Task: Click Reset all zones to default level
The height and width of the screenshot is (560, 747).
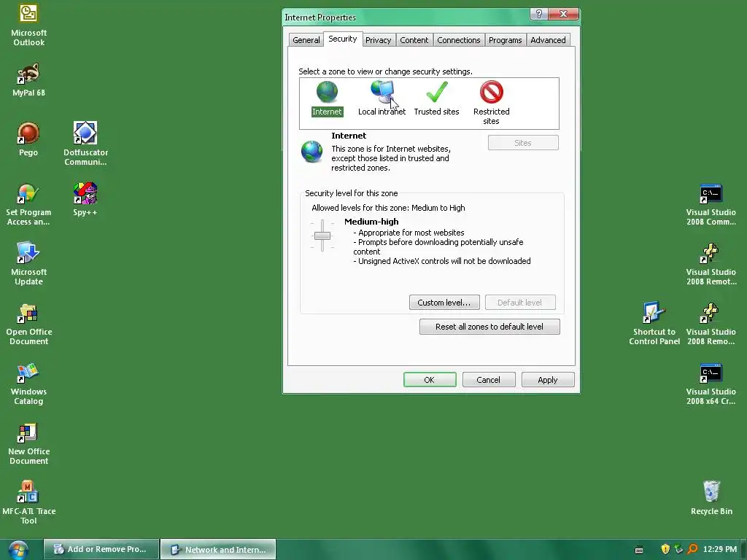Action: (489, 327)
